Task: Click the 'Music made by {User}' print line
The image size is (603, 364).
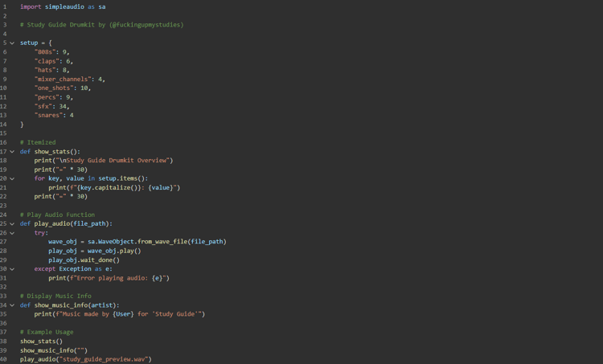Action: pyautogui.click(x=120, y=314)
